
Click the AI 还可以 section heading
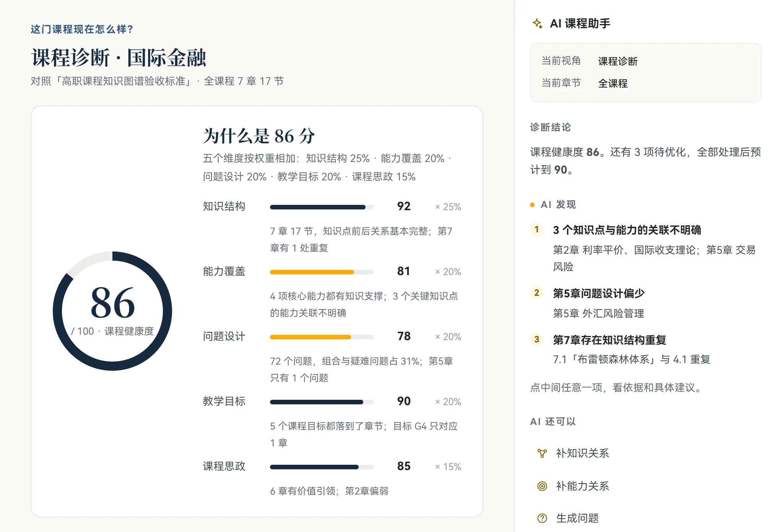[553, 422]
